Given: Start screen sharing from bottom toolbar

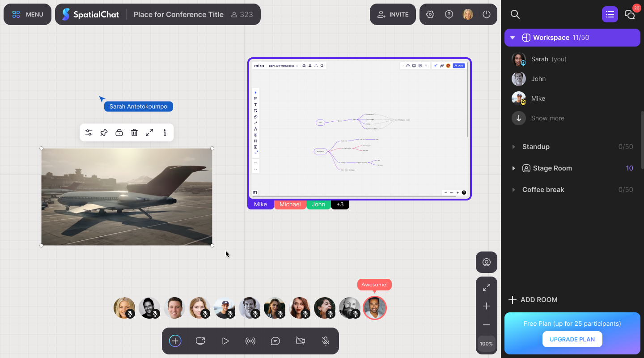Looking at the screenshot, I should [x=200, y=341].
